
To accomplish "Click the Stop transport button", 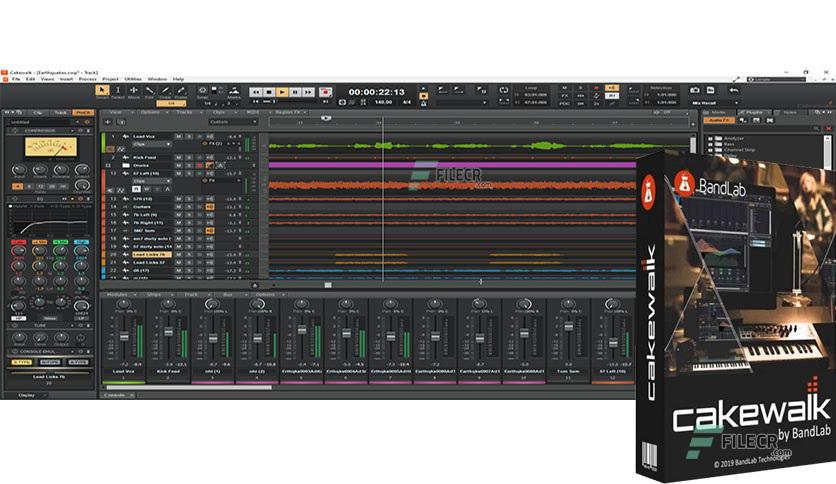I will (269, 92).
